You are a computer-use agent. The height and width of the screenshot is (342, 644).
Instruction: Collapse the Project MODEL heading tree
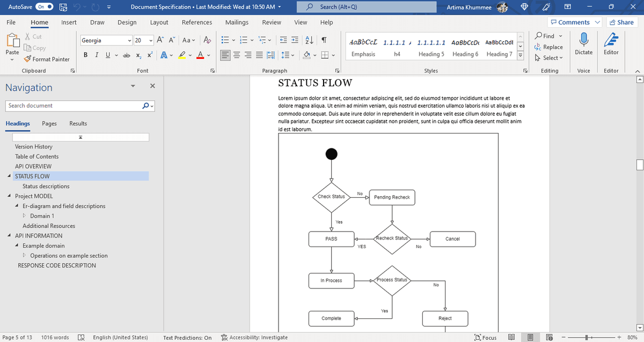pos(10,196)
